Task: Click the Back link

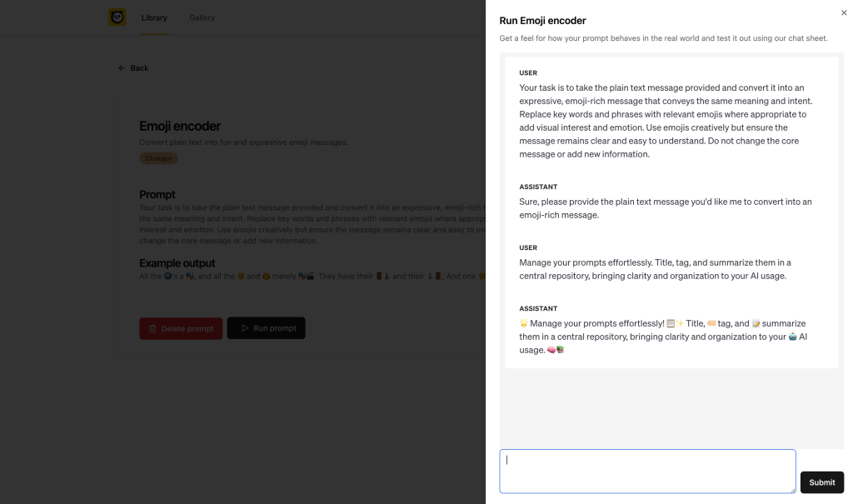Action: (x=133, y=67)
